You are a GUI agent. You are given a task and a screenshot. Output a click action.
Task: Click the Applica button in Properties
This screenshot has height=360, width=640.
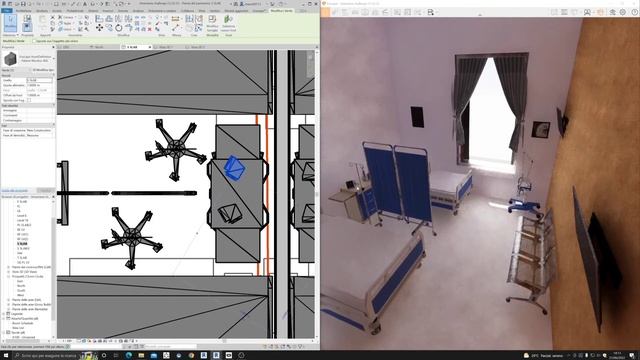coord(45,191)
